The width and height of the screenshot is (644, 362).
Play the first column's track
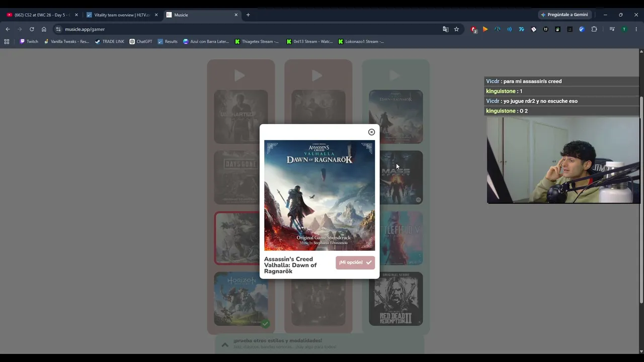239,75
